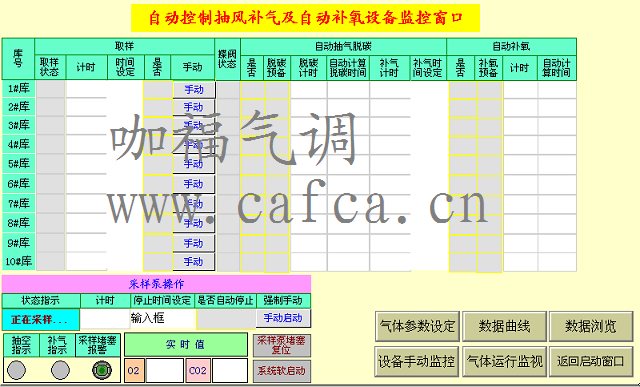The width and height of the screenshot is (640, 387).
Task: Click the cyan 正在采样 status indicator
Action: pos(40,319)
